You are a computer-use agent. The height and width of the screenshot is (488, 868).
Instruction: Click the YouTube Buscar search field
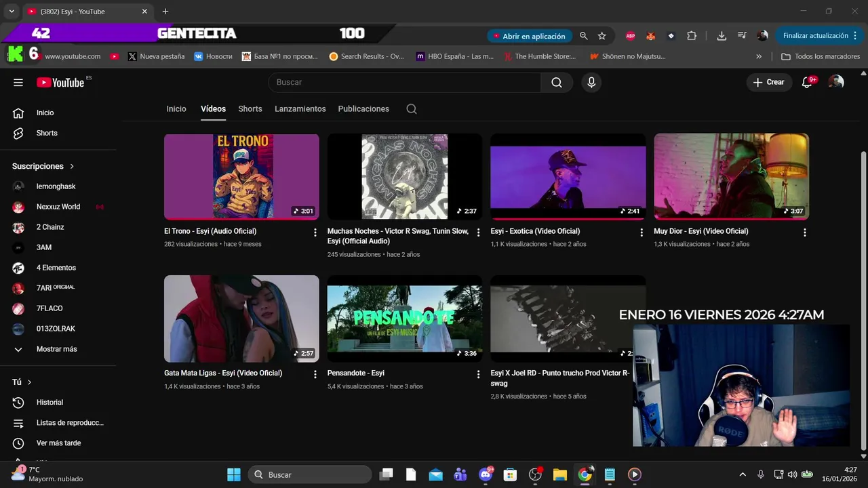(405, 82)
